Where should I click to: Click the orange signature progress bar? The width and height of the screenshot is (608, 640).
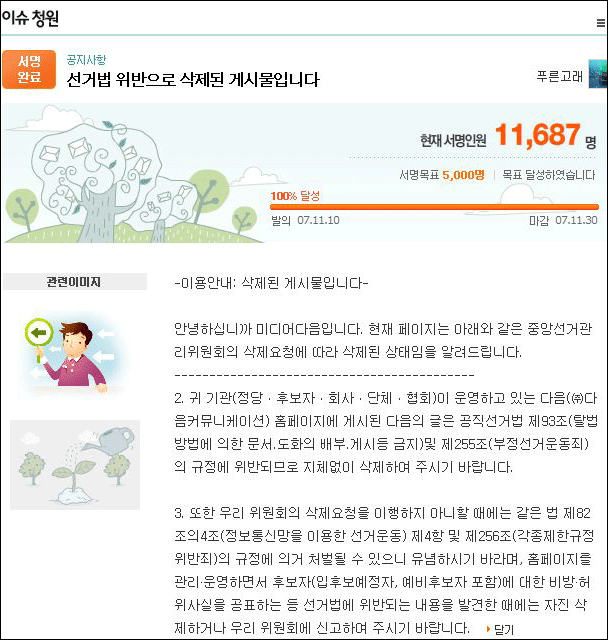(435, 207)
